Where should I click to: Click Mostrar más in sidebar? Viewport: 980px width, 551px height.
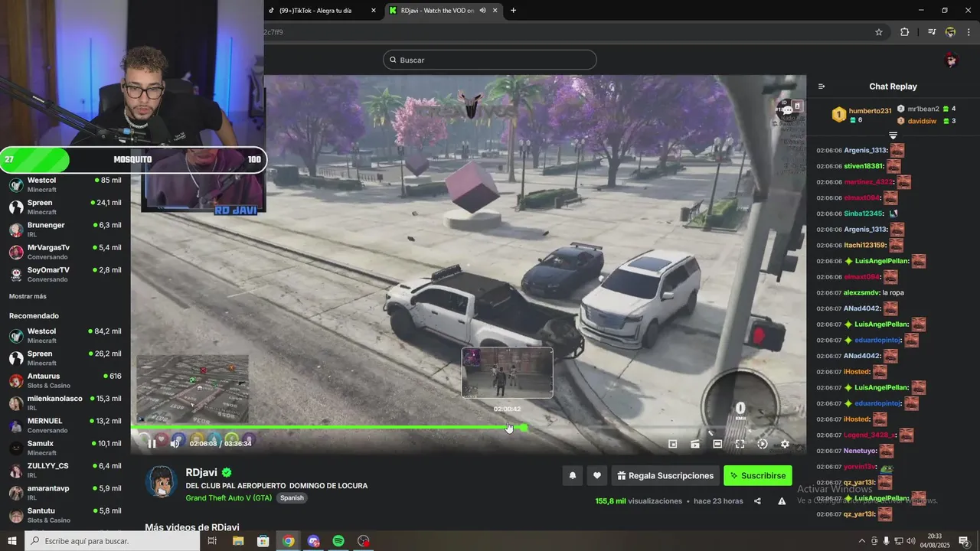28,296
